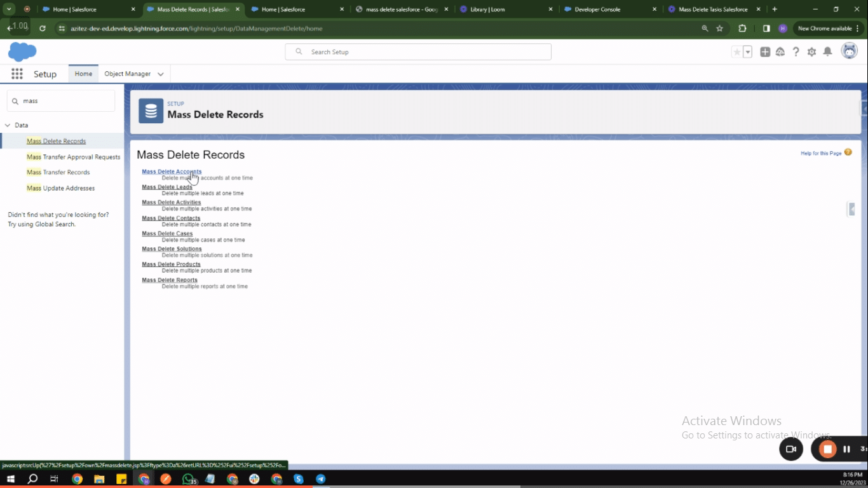This screenshot has height=488, width=868.
Task: Open Chrome tab search chevron
Action: pos(10,10)
